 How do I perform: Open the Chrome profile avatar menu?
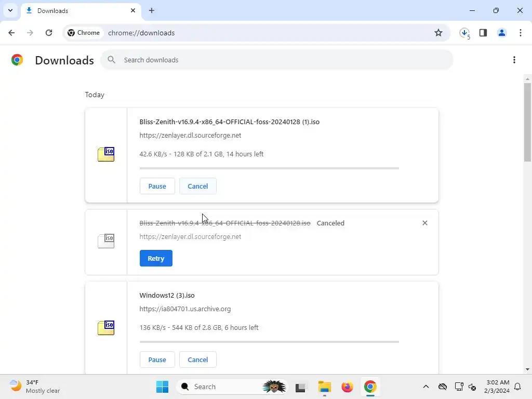(x=502, y=33)
